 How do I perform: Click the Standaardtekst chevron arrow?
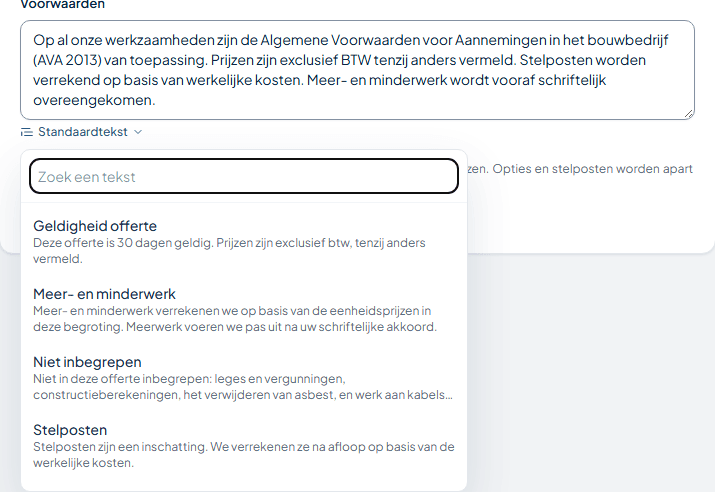(x=138, y=132)
